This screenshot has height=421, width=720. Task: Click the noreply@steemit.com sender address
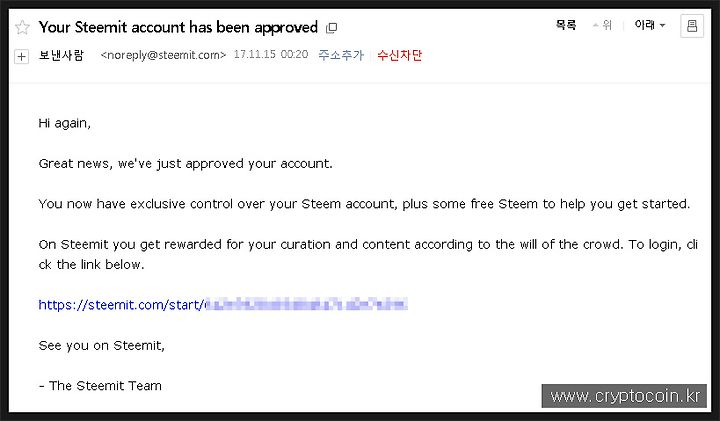click(x=163, y=55)
